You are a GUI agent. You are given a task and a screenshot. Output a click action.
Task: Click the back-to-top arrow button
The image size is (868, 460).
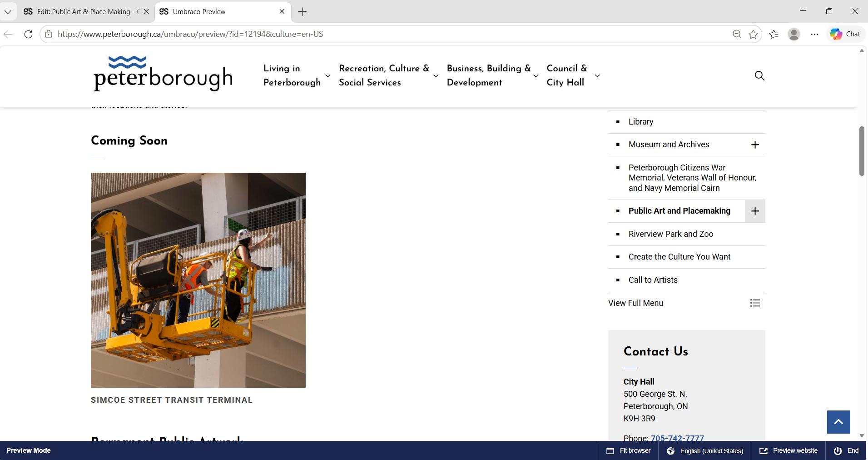[838, 422]
